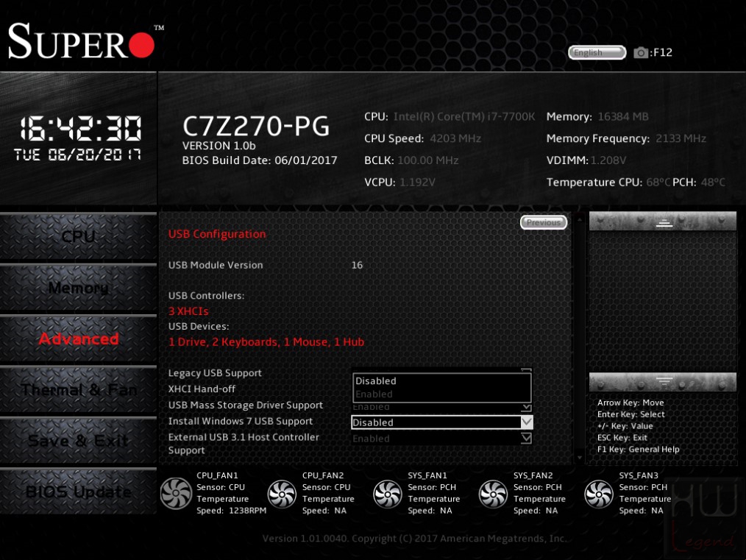The image size is (746, 560).
Task: Click the CPU_FAN2 fan icon
Action: (x=282, y=493)
